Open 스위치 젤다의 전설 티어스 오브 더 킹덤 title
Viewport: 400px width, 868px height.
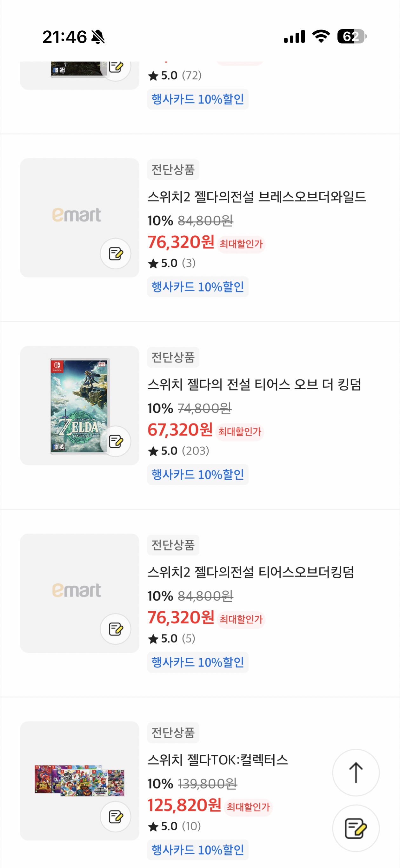coord(254,384)
